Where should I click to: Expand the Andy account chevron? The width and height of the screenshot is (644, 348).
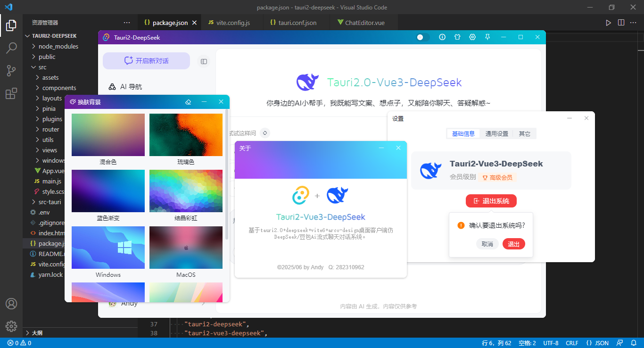(x=203, y=303)
